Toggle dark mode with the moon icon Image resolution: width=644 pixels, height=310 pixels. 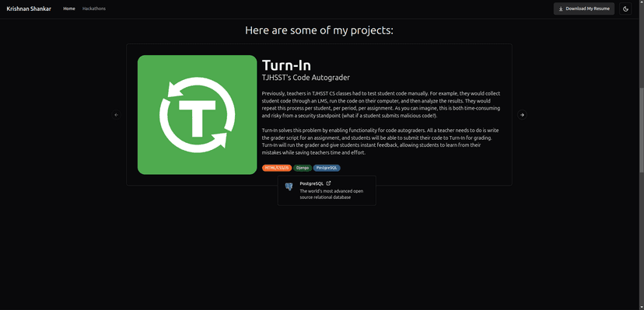(x=625, y=9)
